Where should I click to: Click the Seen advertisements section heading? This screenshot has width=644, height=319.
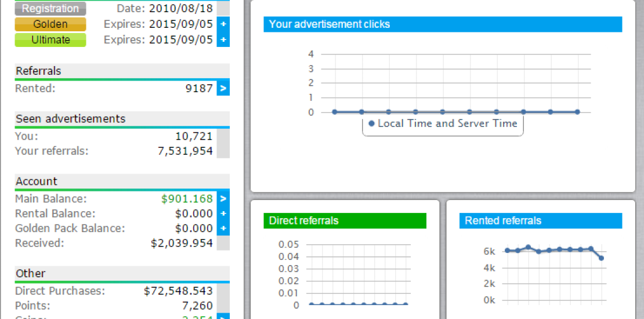tap(70, 119)
